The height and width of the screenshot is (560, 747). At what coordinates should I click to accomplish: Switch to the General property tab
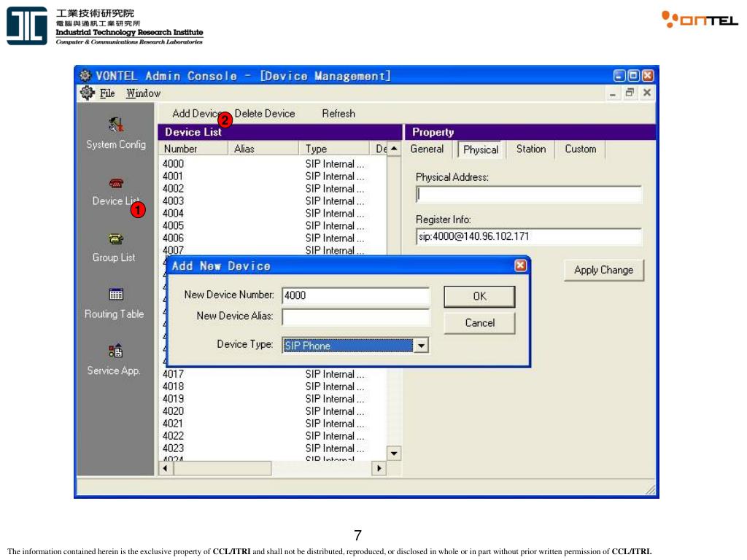(x=427, y=149)
